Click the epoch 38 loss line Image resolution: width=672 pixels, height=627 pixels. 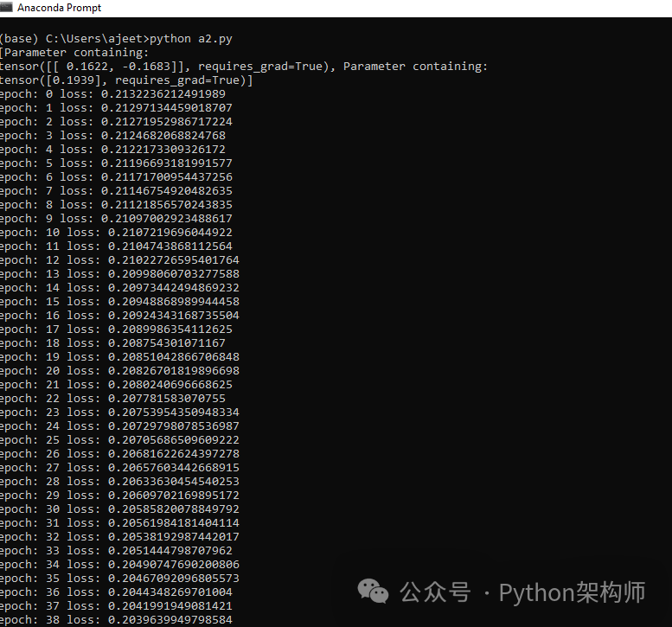tap(116, 620)
